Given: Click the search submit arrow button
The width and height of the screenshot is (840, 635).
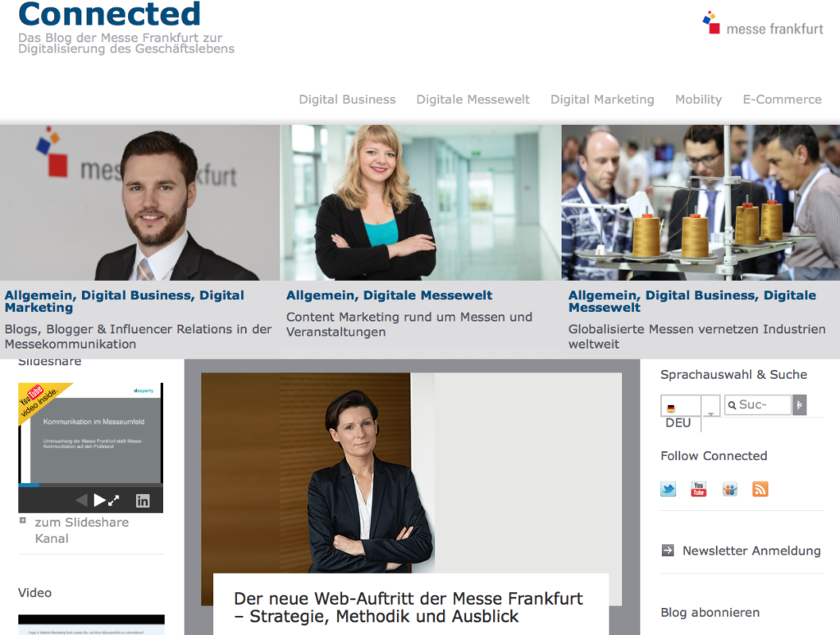Looking at the screenshot, I should point(799,405).
